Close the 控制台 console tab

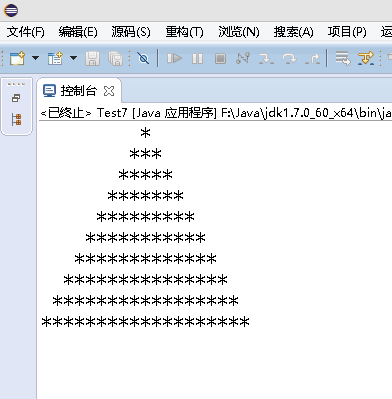pyautogui.click(x=109, y=91)
